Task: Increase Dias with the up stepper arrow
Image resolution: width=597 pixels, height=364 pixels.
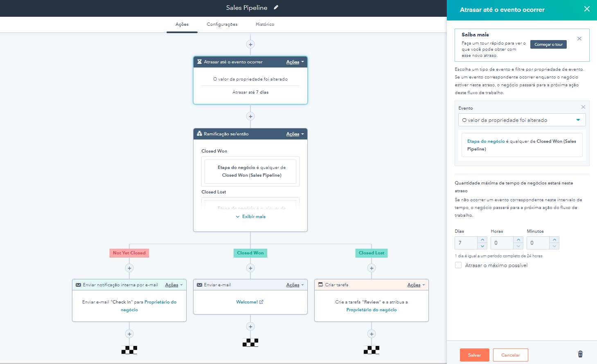Action: tap(483, 240)
